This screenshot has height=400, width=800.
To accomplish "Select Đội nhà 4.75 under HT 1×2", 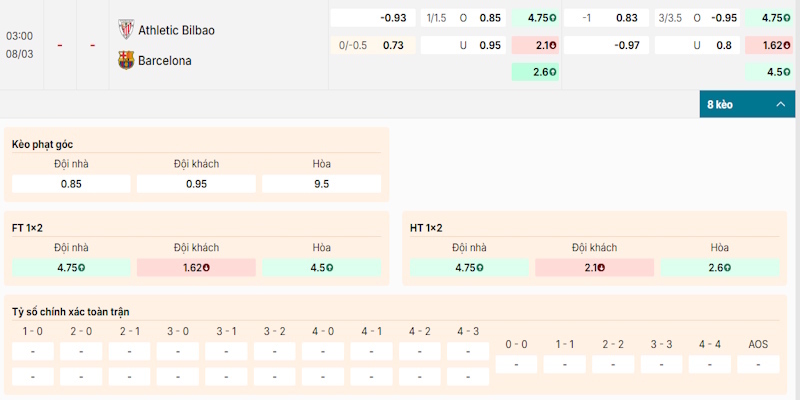I will coord(469,268).
